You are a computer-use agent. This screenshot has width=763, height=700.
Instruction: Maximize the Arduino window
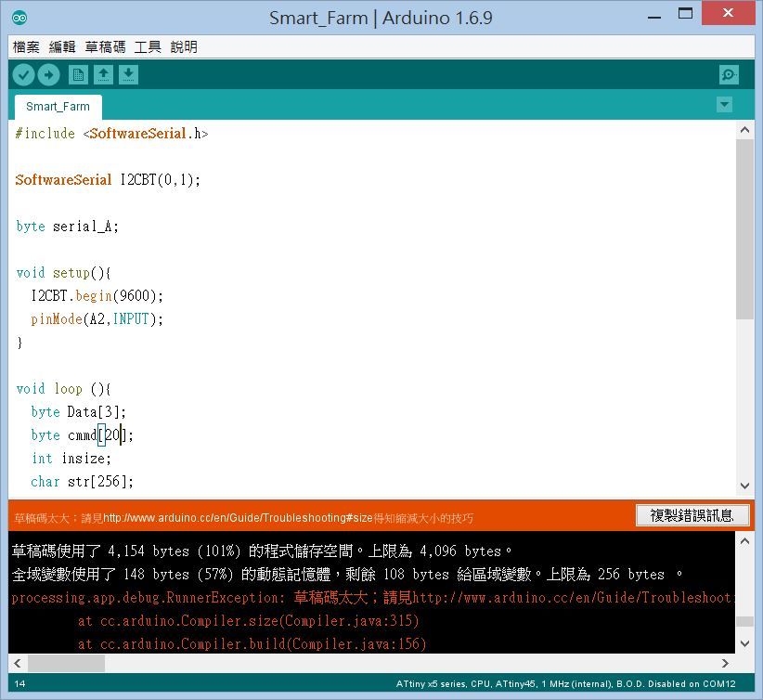685,14
